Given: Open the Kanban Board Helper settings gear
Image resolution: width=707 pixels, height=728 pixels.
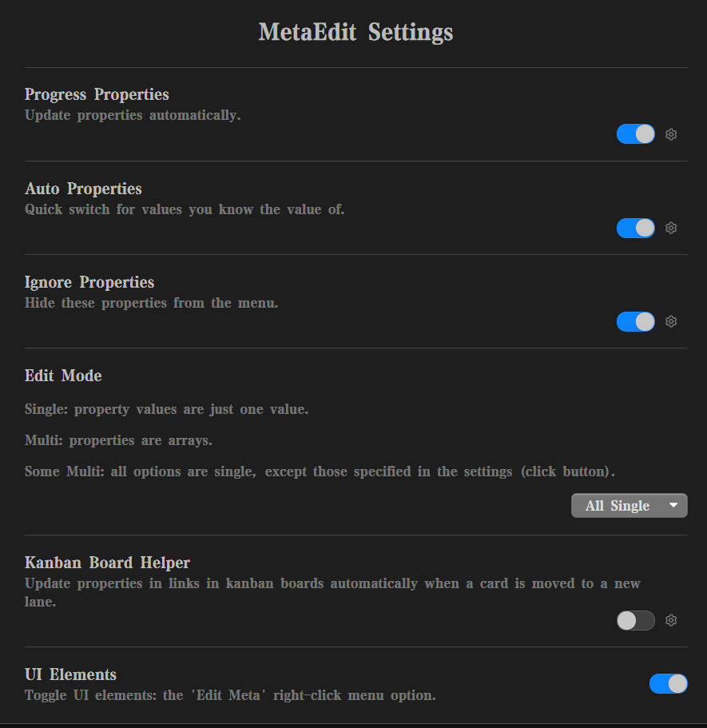Looking at the screenshot, I should (671, 620).
